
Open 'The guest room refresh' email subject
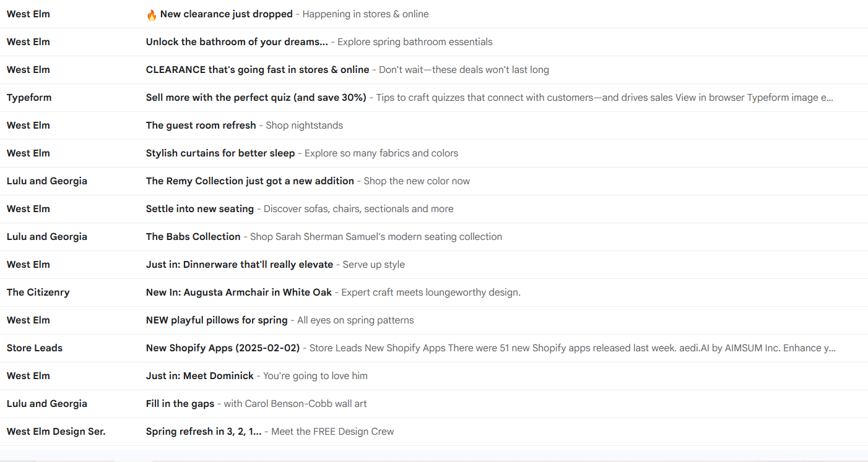pos(201,126)
